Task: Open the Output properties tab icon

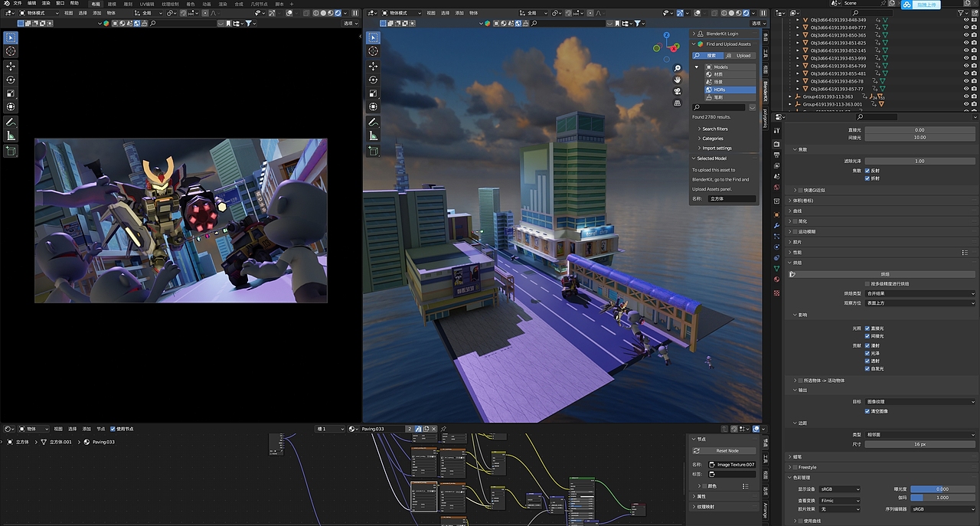Action: pyautogui.click(x=777, y=154)
